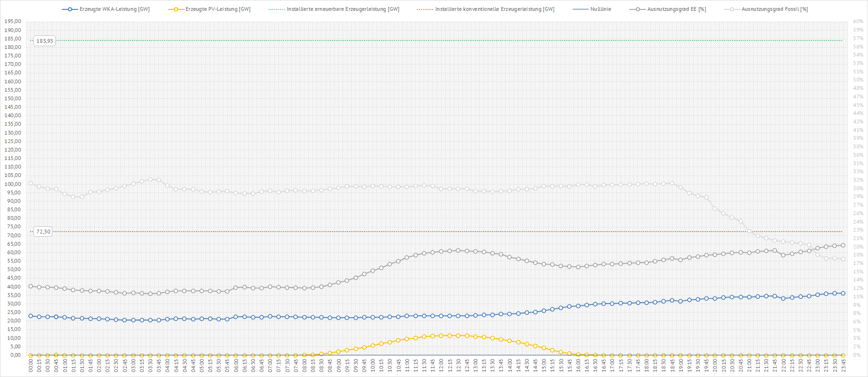Click 'Installierte erneuerbare Erzeugerleistung [GW]' legend label
Viewport: 868px width, 377px height.
(343, 9)
